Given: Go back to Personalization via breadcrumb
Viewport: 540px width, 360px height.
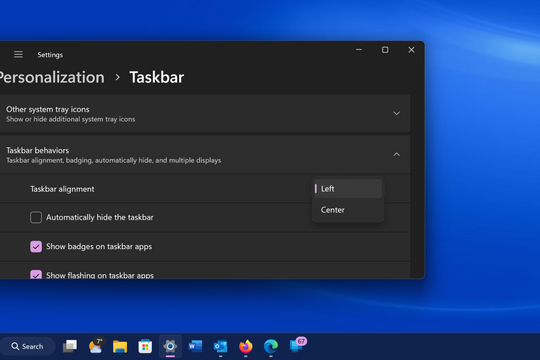Looking at the screenshot, I should click(x=51, y=77).
